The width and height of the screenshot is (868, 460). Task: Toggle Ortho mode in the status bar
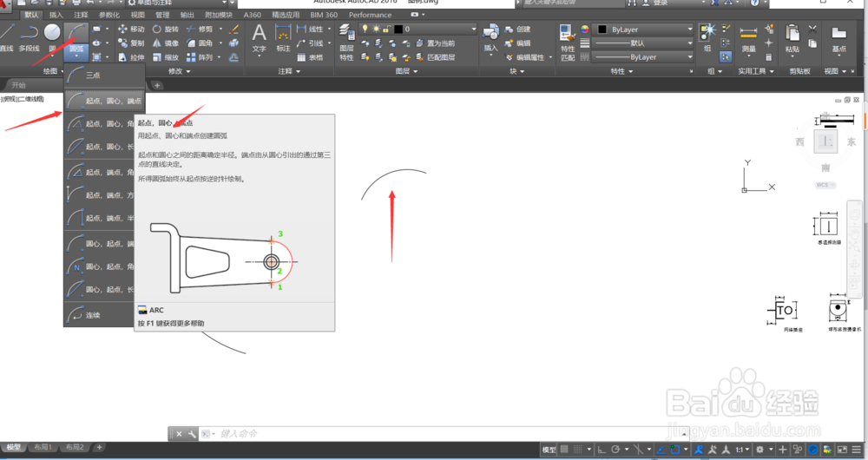(x=602, y=450)
